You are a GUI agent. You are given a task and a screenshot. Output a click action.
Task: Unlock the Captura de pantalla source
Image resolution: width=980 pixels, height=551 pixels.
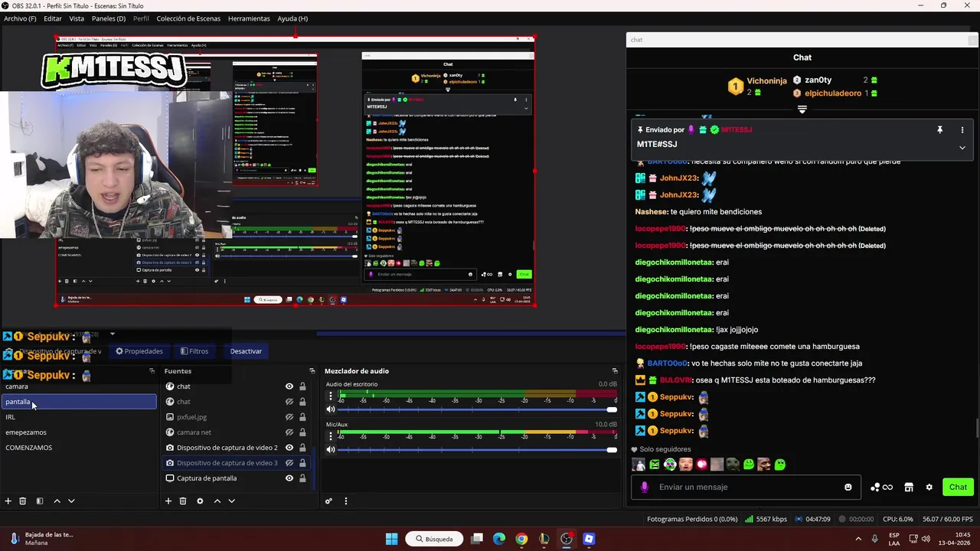[x=302, y=478]
